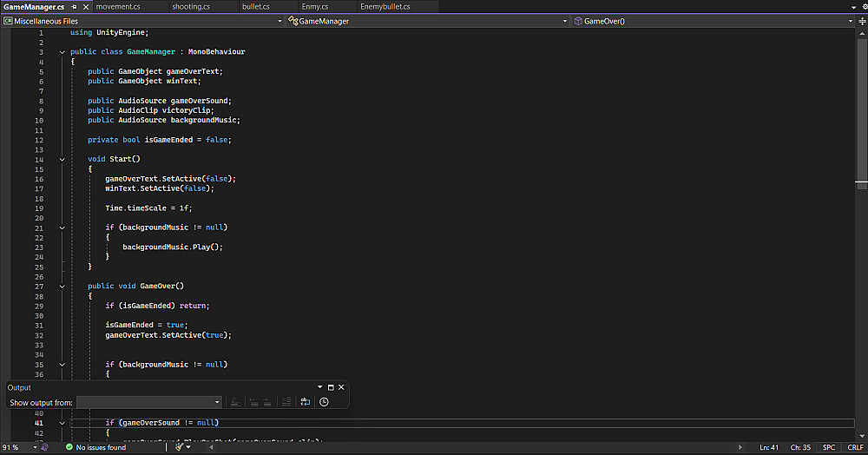Viewport: 868px width, 455px height.
Task: Open the Output window options dropdown arrow
Action: [320, 387]
